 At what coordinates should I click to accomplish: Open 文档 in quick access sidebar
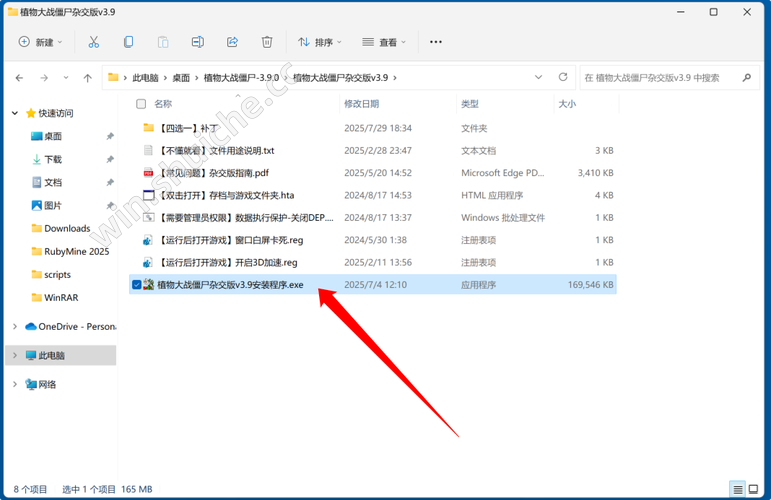tap(53, 182)
